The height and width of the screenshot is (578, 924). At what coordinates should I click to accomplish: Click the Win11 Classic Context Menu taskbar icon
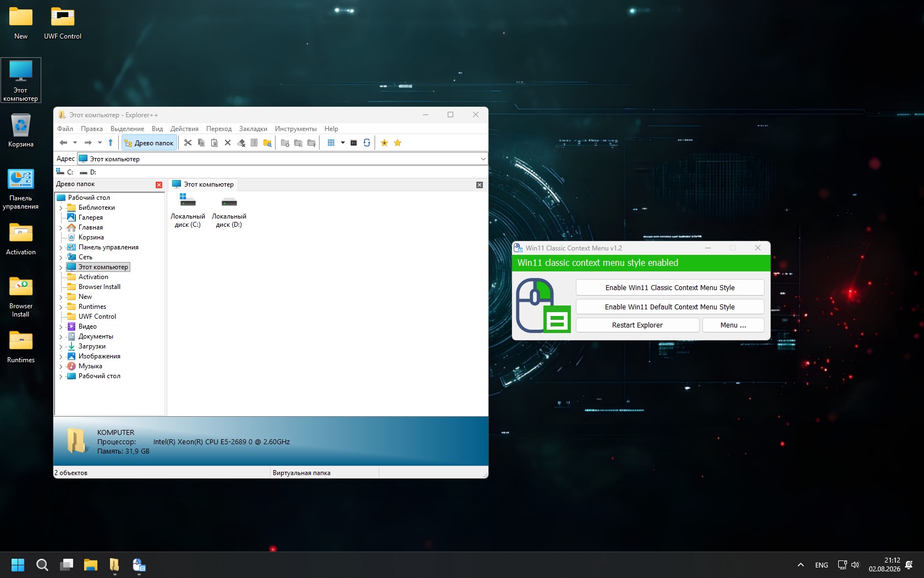139,565
